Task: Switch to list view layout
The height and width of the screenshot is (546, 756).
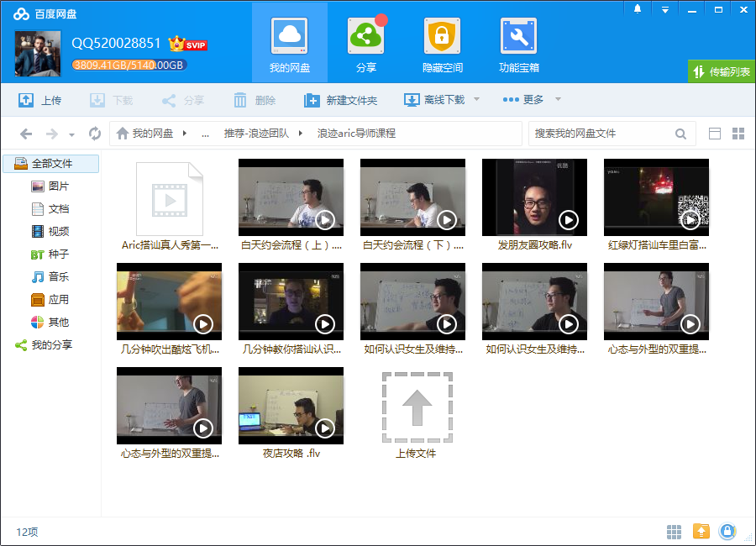Action: (x=715, y=134)
